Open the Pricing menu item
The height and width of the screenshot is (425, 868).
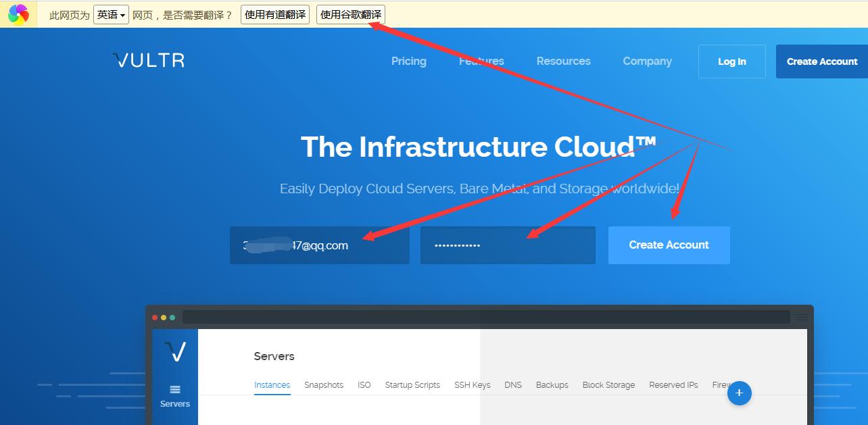(x=409, y=61)
